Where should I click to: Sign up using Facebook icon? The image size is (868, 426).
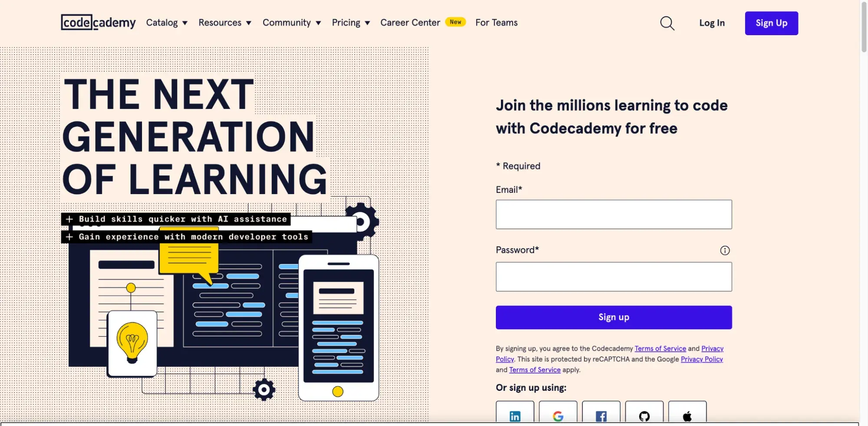pyautogui.click(x=601, y=413)
